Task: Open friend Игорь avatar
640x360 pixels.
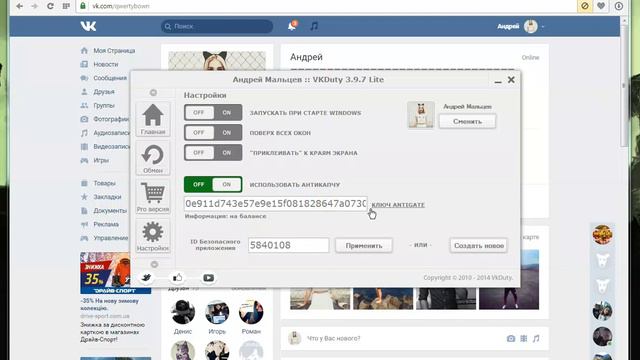Action: pos(217,312)
